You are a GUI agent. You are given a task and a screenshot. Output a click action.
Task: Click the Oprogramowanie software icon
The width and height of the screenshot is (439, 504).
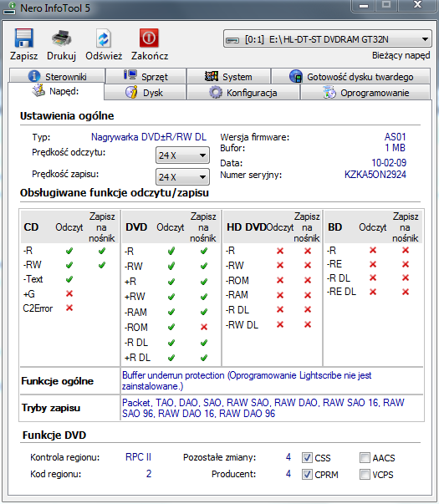[x=329, y=93]
